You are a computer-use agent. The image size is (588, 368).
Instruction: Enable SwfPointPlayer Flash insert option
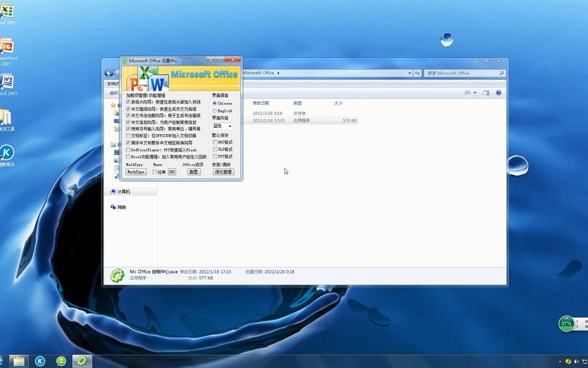(128, 150)
